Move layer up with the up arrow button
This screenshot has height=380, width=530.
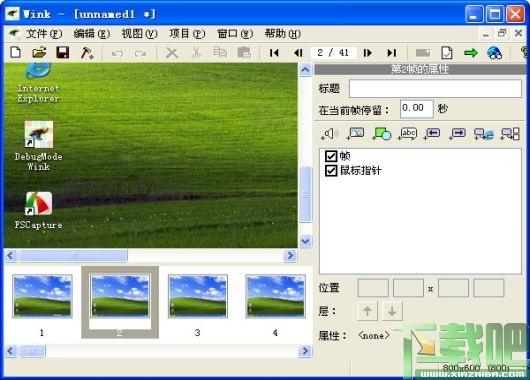[x=367, y=311]
